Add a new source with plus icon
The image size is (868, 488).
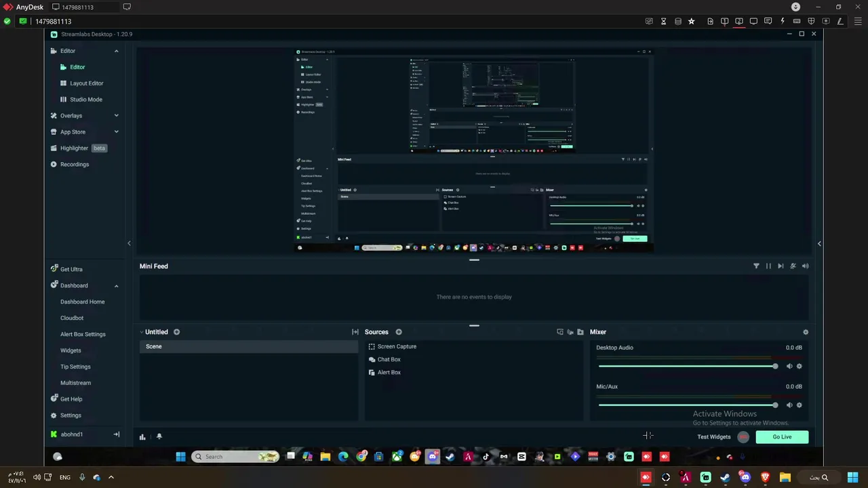399,332
